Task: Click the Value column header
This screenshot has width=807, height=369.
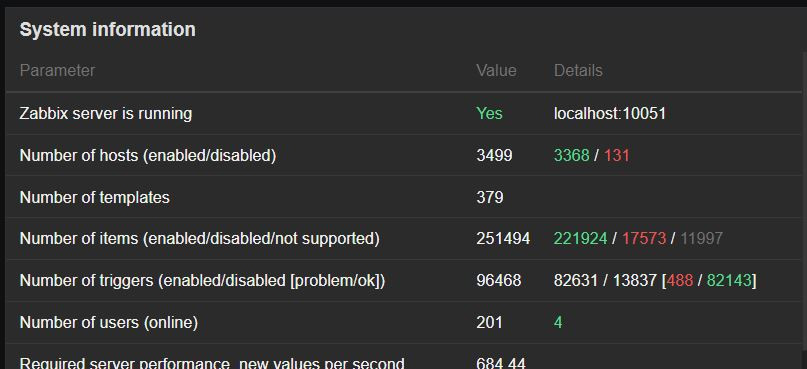Action: point(496,71)
